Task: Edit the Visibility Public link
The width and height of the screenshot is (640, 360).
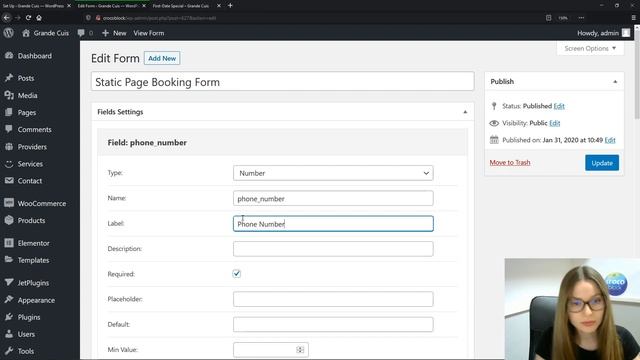Action: [554, 123]
